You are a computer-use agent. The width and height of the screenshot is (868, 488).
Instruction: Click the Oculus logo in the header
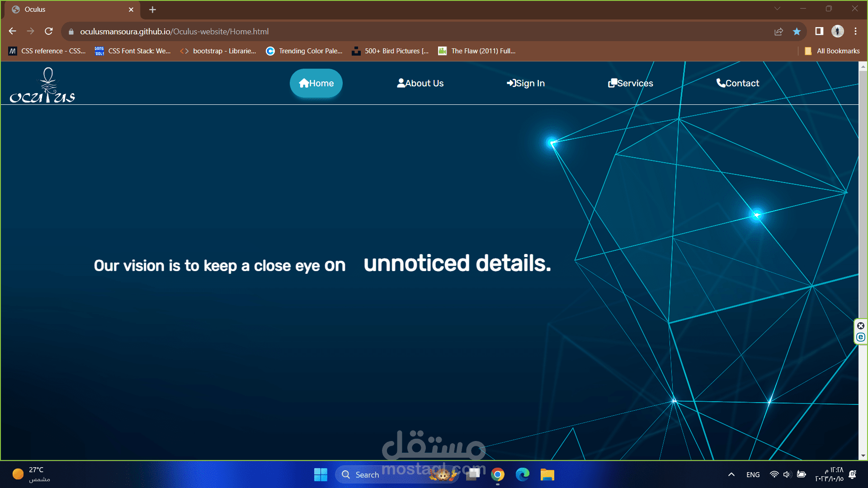(x=42, y=85)
